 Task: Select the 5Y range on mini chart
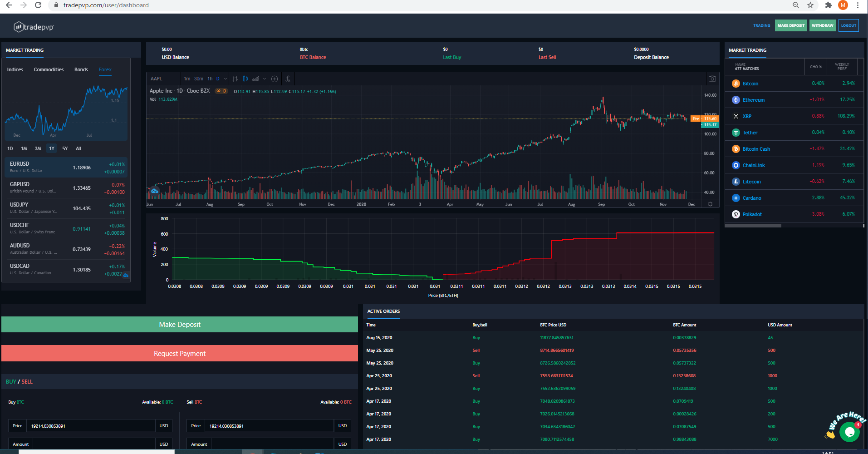point(65,148)
